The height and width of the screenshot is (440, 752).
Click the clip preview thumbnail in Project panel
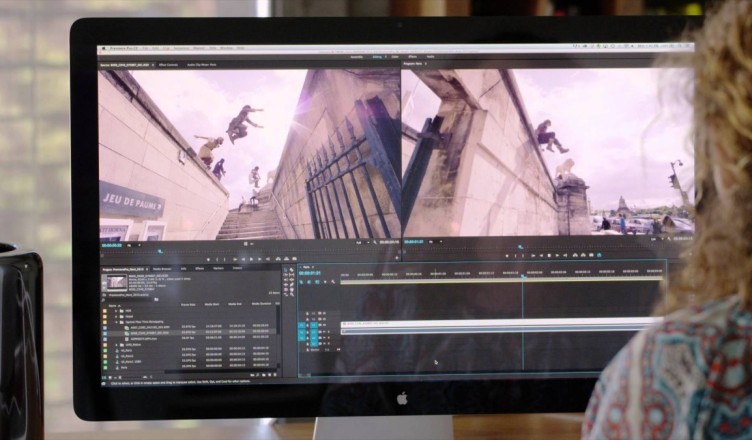(117, 282)
